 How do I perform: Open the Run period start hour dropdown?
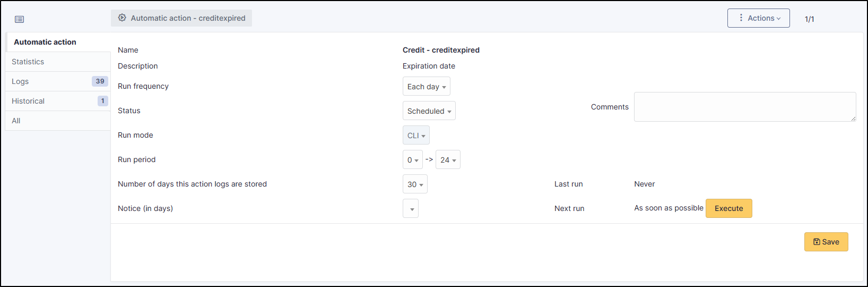click(x=412, y=160)
